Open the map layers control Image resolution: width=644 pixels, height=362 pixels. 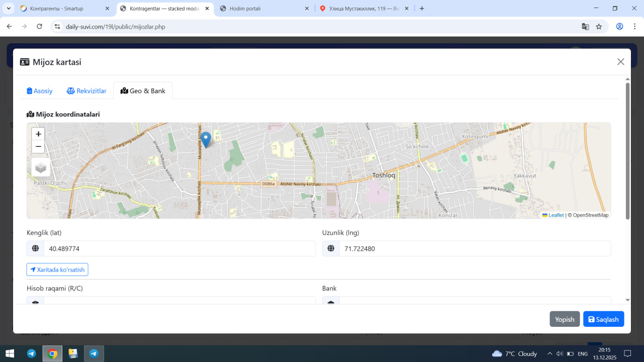click(41, 167)
